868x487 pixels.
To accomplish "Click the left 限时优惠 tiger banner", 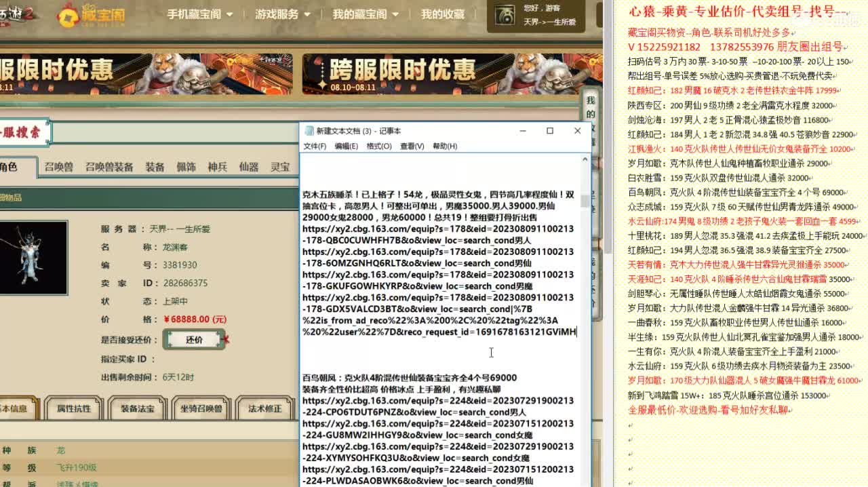I will 146,73.
